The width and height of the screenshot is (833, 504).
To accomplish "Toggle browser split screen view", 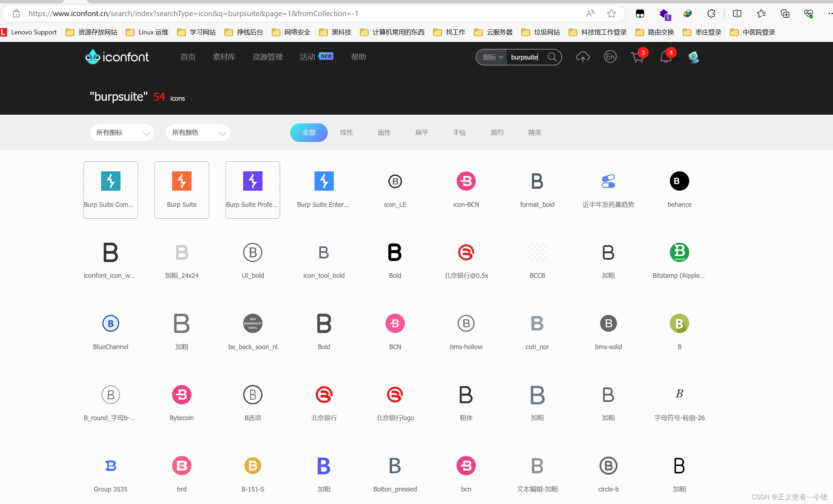I will tap(737, 14).
